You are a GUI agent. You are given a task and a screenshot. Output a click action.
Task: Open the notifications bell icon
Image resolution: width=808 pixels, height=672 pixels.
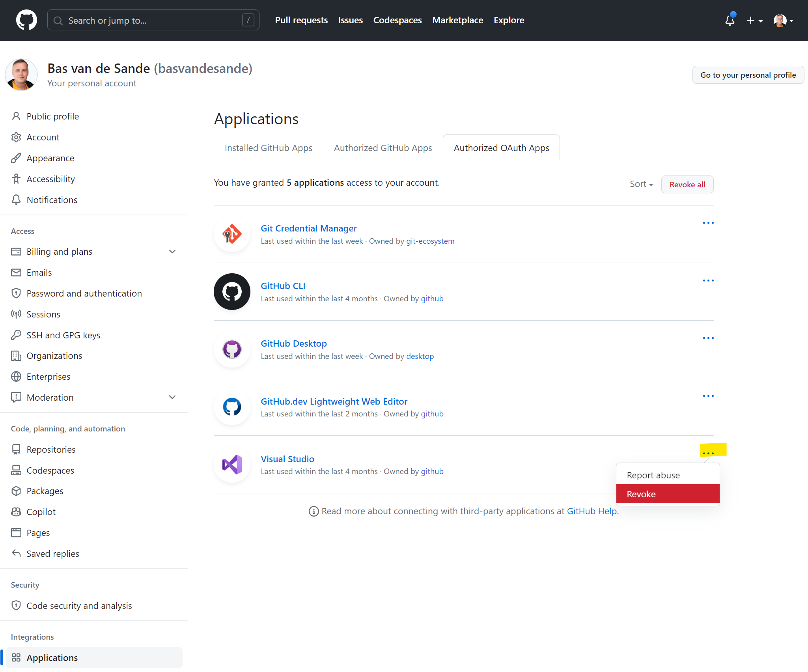pyautogui.click(x=730, y=20)
